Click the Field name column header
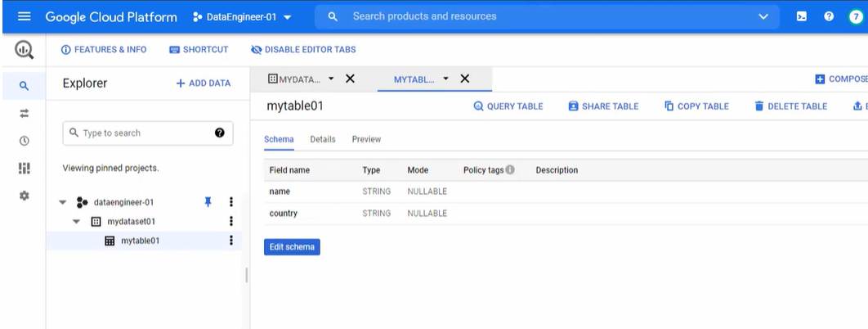Viewport: 868px width, 329px height. click(x=289, y=170)
